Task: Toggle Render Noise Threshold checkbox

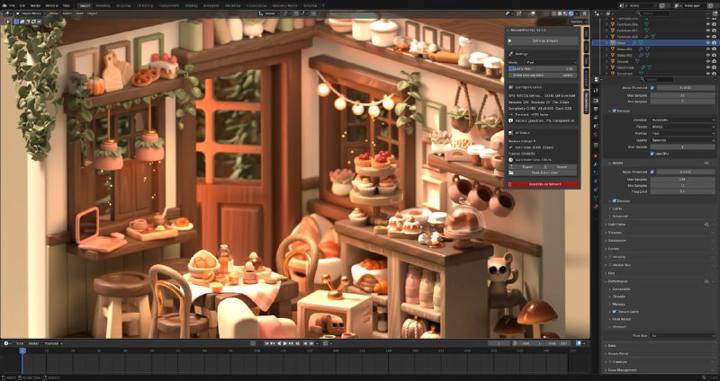Action: coord(652,172)
